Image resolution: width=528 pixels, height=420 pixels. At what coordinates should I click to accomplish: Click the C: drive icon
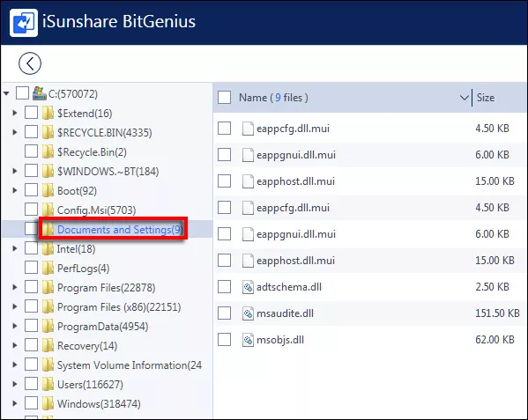pyautogui.click(x=40, y=93)
